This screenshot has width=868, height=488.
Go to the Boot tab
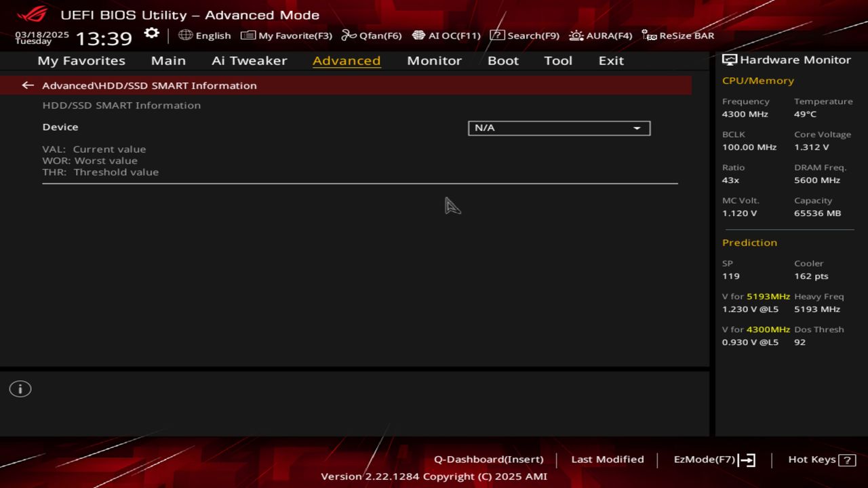click(x=503, y=60)
